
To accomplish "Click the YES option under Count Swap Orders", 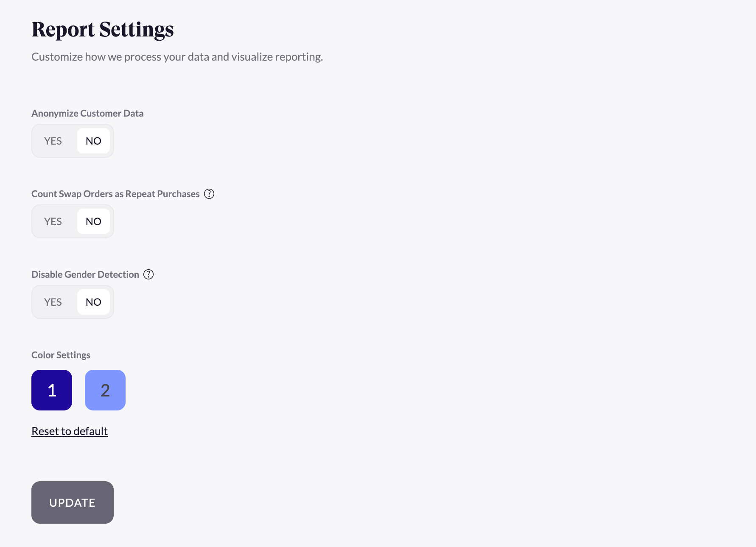I will tap(53, 221).
